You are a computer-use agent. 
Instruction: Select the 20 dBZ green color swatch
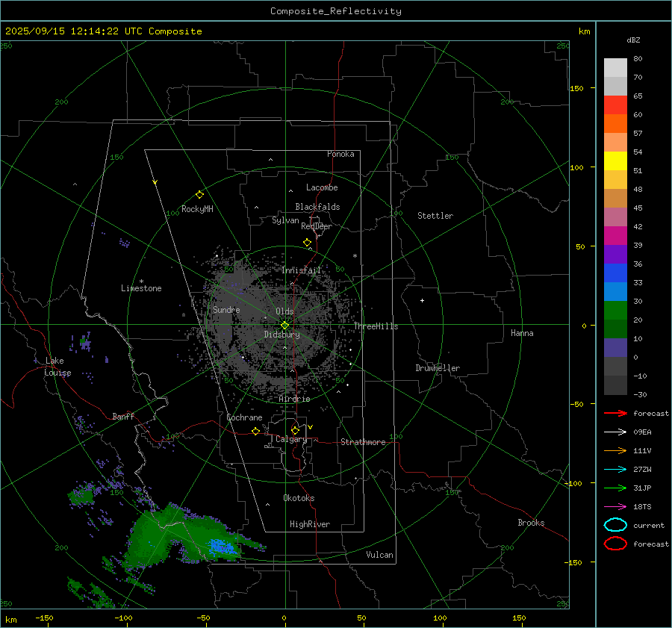(615, 311)
